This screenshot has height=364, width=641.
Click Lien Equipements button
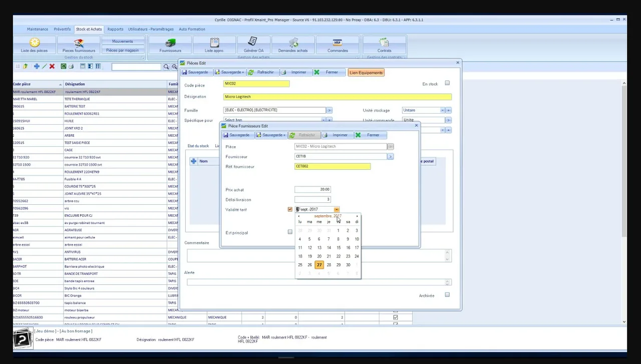[x=366, y=73]
